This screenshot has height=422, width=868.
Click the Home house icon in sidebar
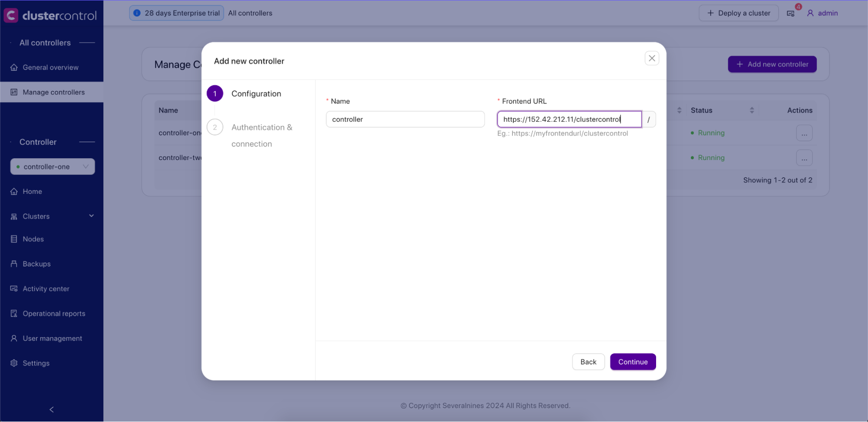point(14,191)
